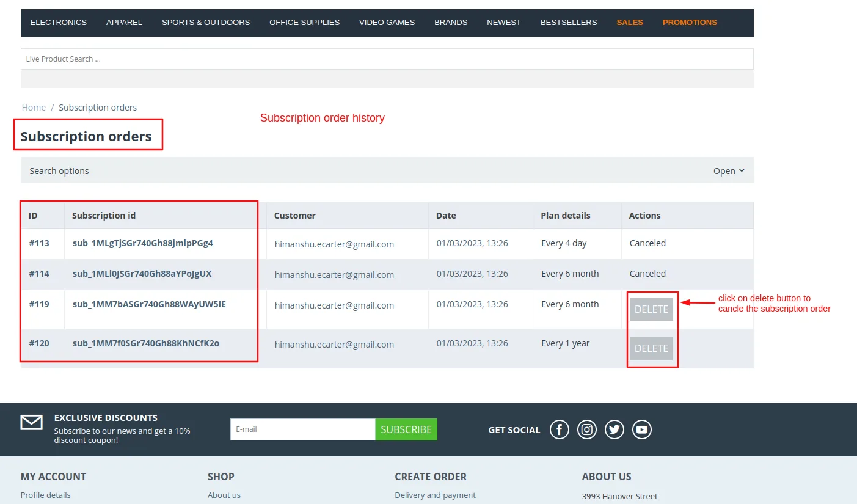Open order #114 link
This screenshot has width=857, height=504.
39,274
